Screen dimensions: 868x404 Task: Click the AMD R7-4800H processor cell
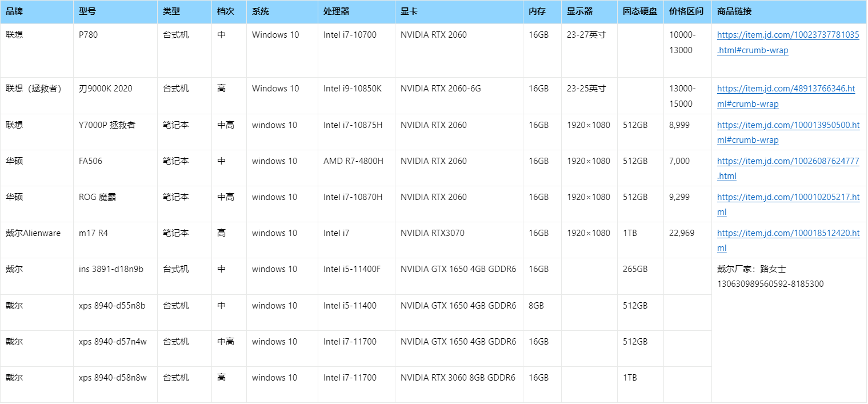pyautogui.click(x=353, y=161)
